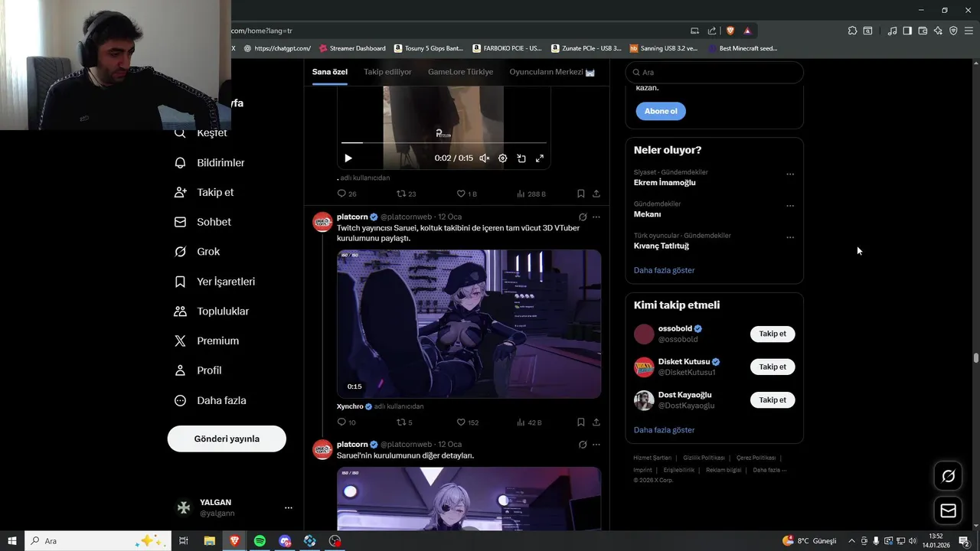Open Bildirimler notifications in sidebar
The height and width of the screenshot is (551, 980).
coord(210,162)
